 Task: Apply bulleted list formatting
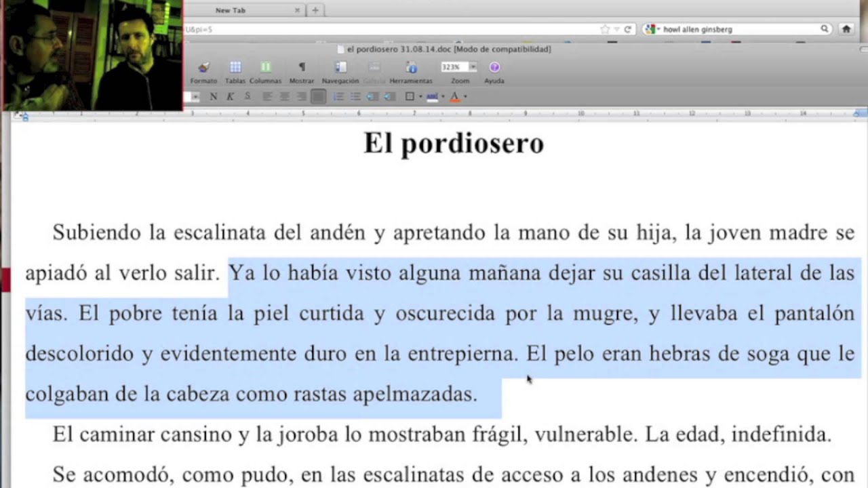(355, 96)
